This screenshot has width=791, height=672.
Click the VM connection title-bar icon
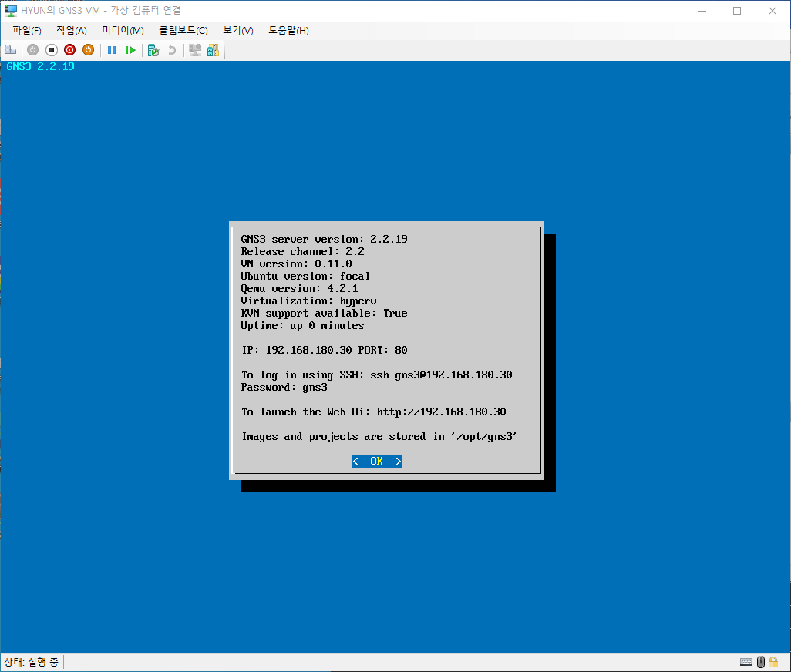point(11,11)
